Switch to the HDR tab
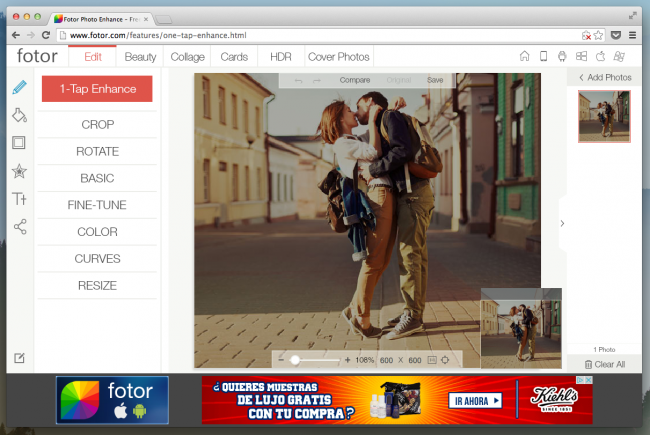 (x=281, y=56)
